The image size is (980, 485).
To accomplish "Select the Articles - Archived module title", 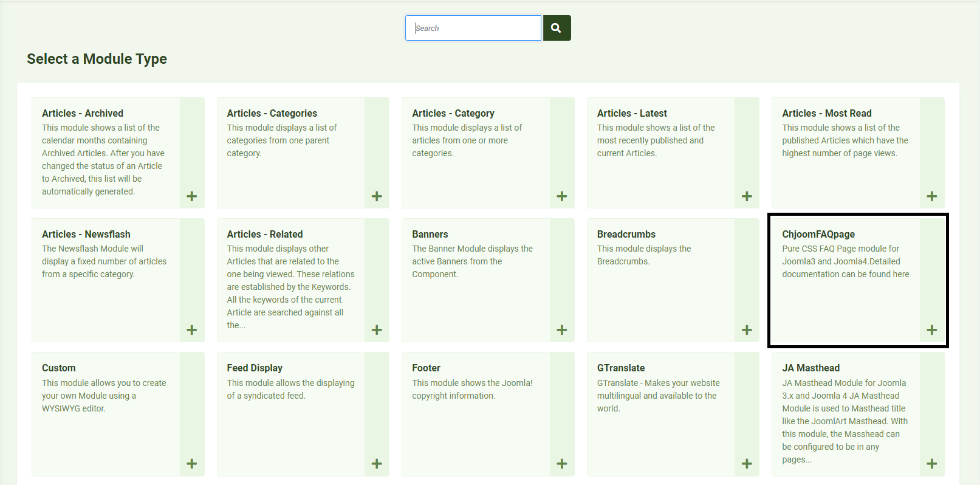I will click(x=83, y=113).
